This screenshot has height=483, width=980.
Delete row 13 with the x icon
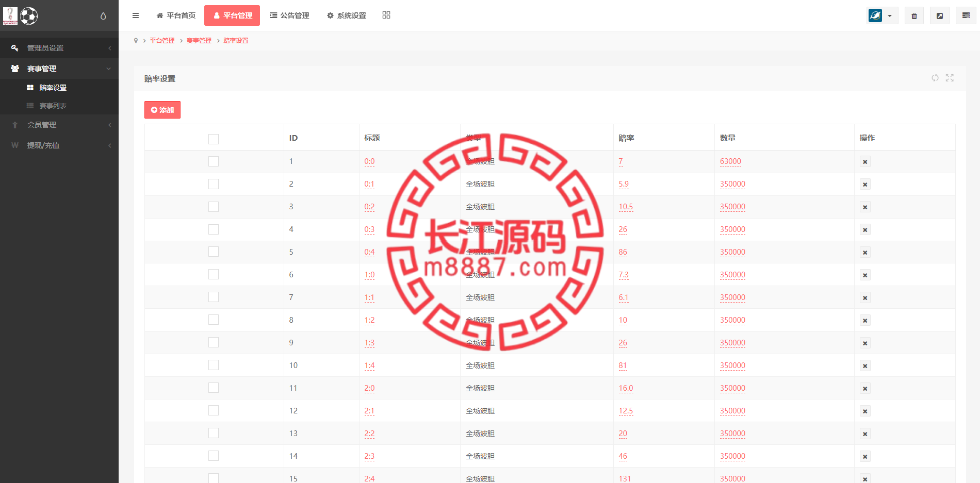coord(865,434)
